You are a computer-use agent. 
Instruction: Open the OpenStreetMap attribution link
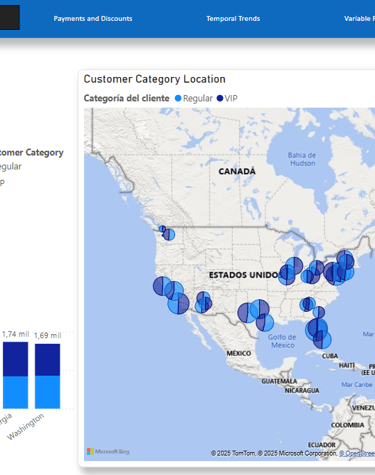357,453
